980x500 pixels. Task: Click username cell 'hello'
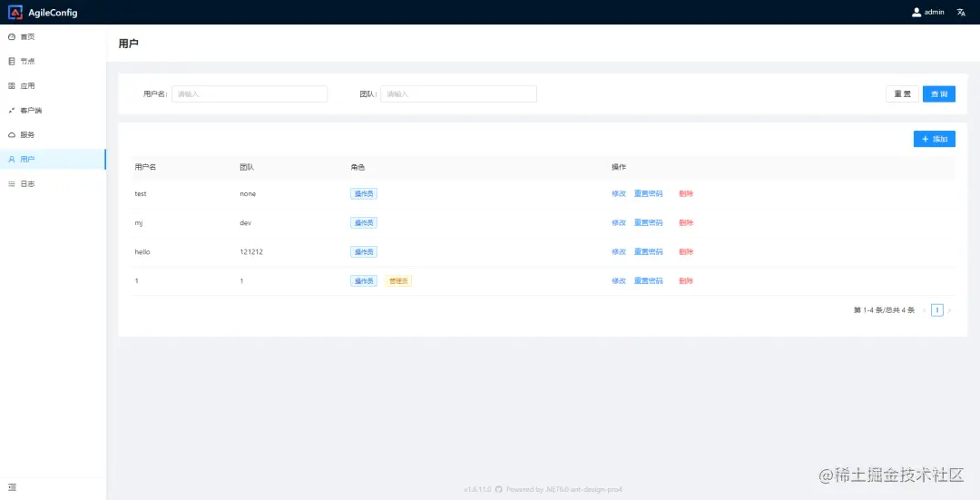(142, 252)
